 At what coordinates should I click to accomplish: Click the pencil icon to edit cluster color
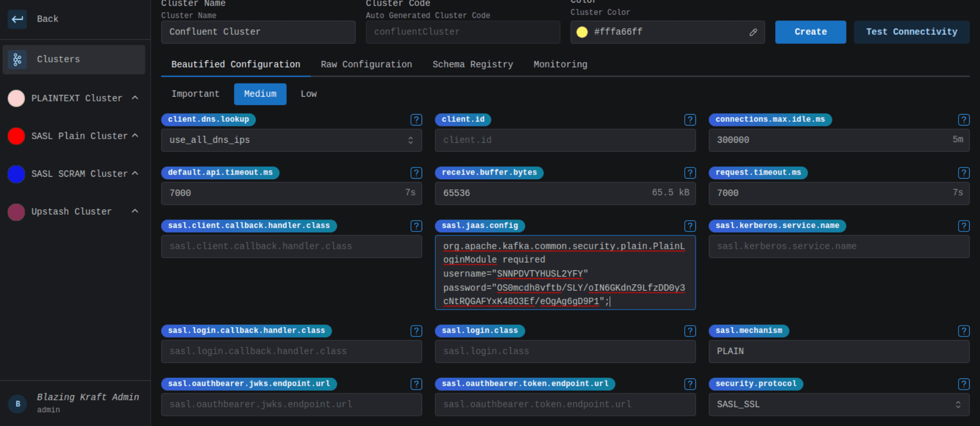(x=753, y=32)
